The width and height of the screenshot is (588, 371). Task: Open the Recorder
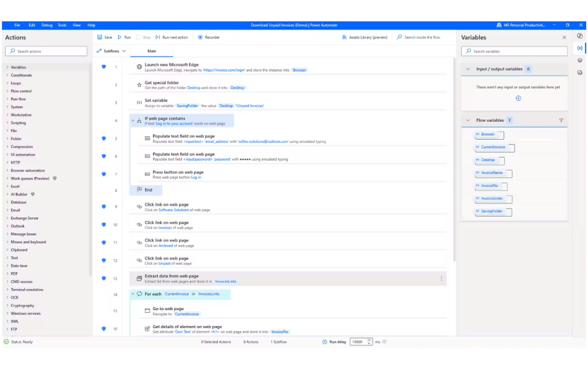click(209, 37)
